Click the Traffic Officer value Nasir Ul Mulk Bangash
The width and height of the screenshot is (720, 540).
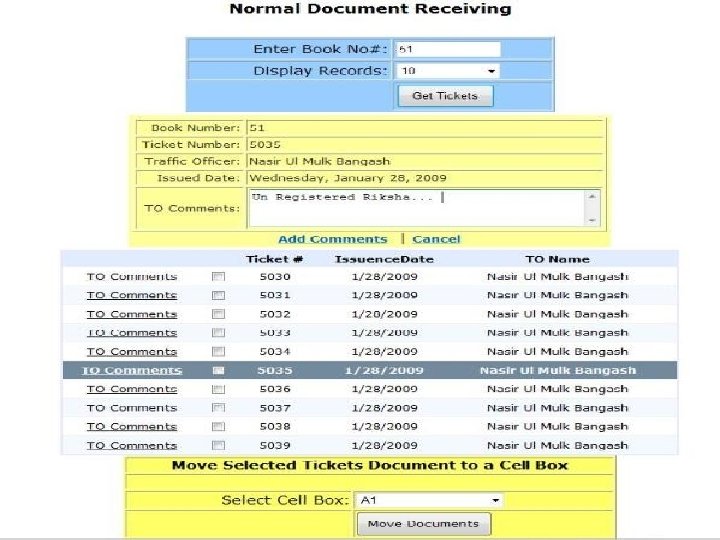320,161
